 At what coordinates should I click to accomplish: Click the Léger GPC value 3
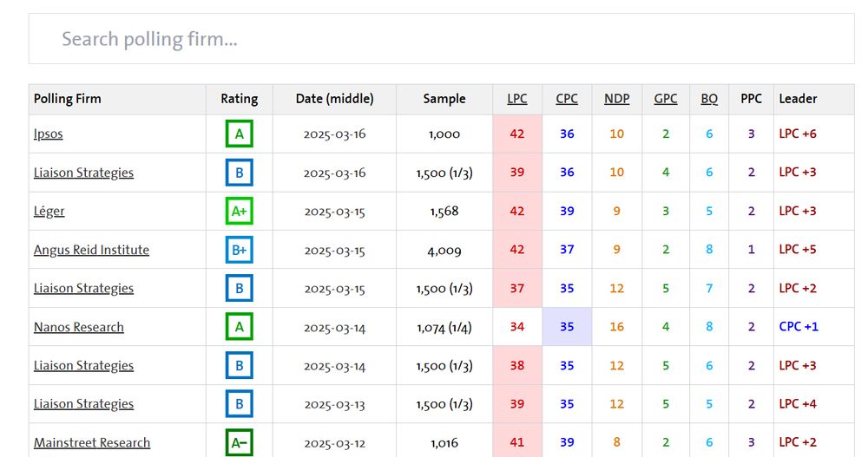pos(666,212)
